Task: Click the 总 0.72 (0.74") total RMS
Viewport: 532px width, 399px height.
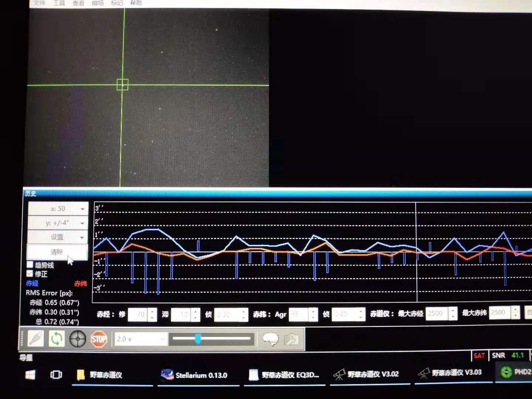Action: click(x=57, y=322)
